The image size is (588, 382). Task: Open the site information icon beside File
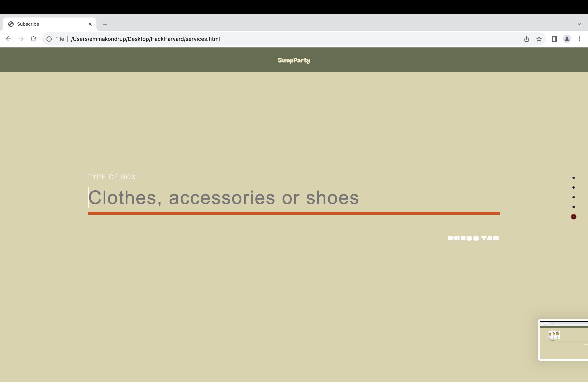(x=49, y=39)
